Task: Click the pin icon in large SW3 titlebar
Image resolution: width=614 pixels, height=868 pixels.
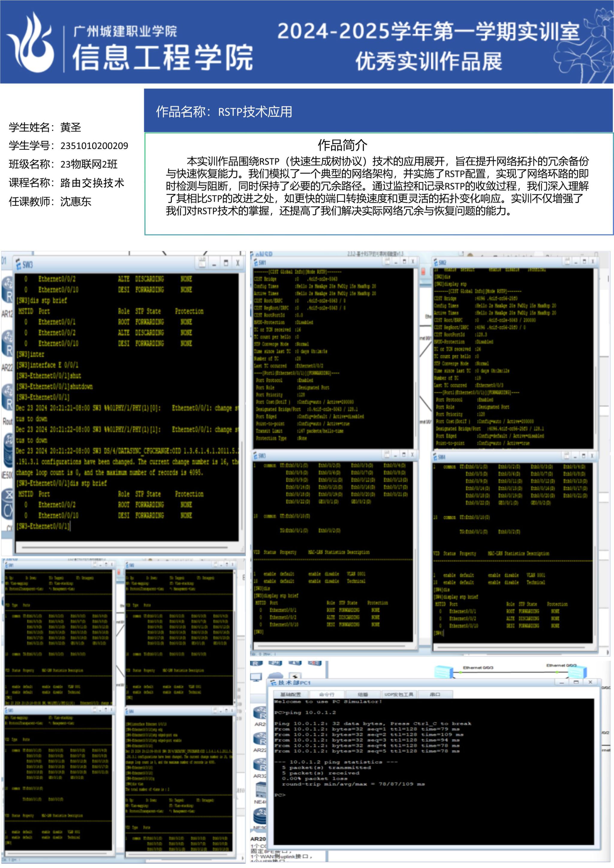Action: 202,263
